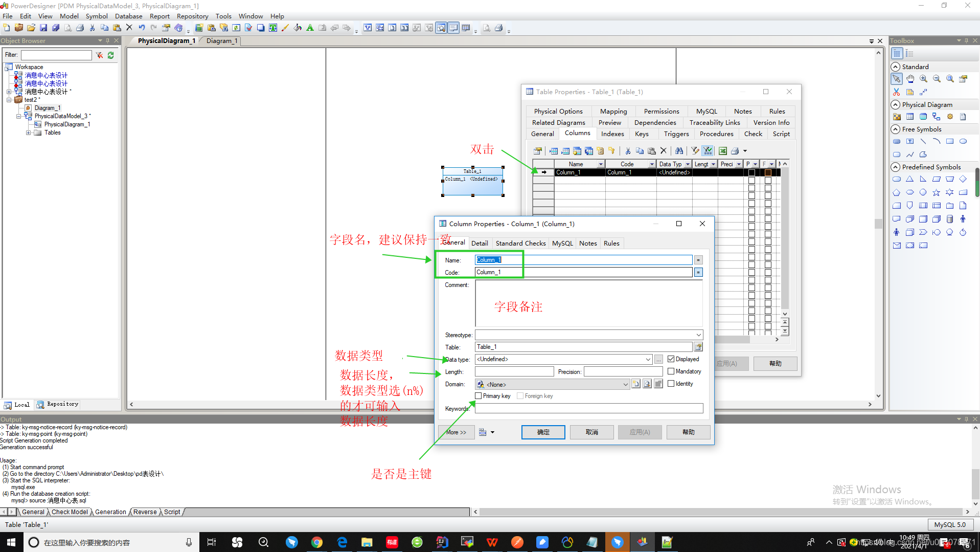Check the Primary key checkbox
The image size is (980, 552).
478,396
